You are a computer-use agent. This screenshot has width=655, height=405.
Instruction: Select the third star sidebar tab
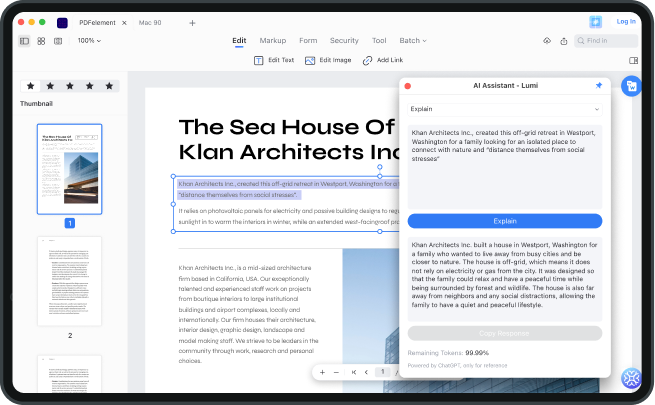pos(70,86)
